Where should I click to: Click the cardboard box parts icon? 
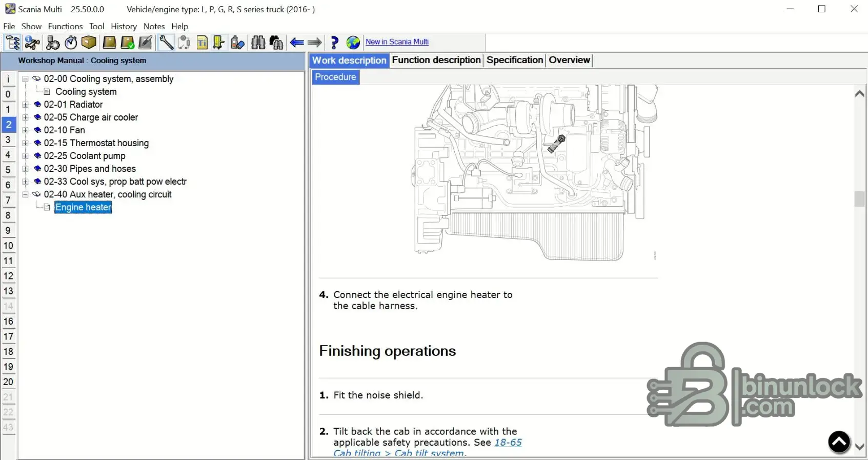coord(89,43)
